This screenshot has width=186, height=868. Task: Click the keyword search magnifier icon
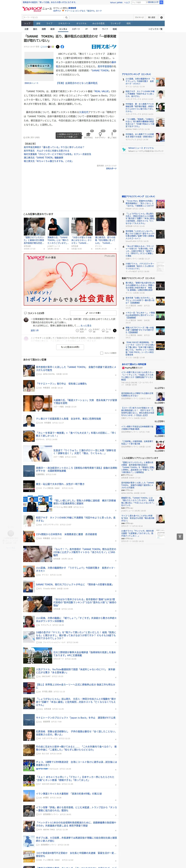click(x=66, y=17)
